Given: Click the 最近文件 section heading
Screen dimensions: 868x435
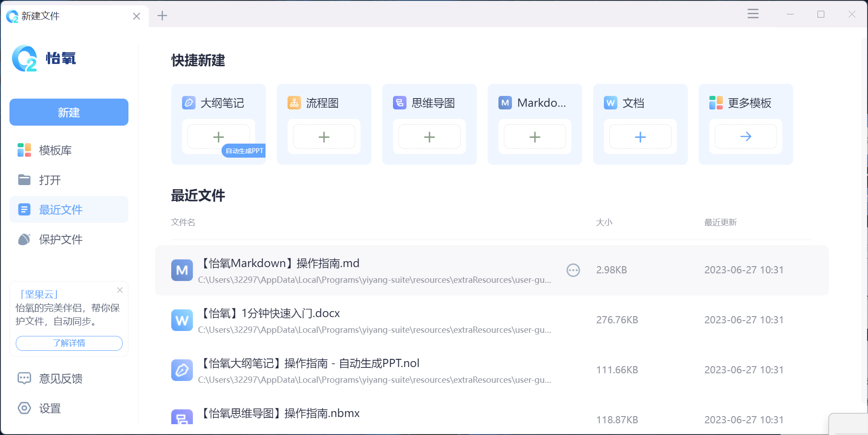Looking at the screenshot, I should point(198,195).
